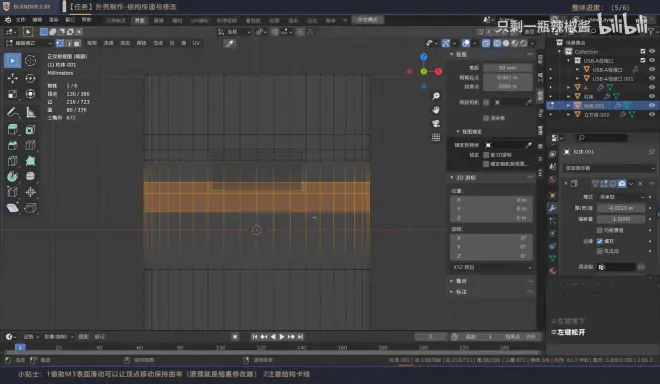Toggle eye icon for USB-A母接口.001 object
The image size is (660, 384).
tap(652, 78)
